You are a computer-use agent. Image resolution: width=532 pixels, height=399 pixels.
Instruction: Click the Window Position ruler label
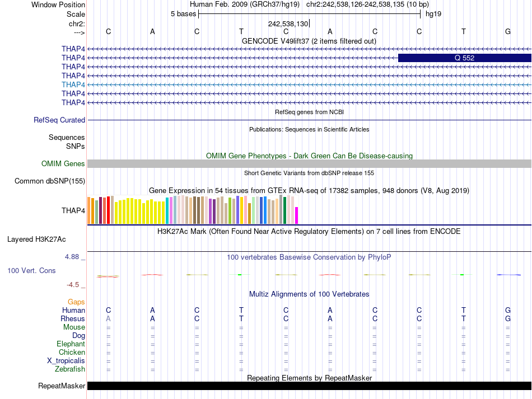[x=58, y=4]
